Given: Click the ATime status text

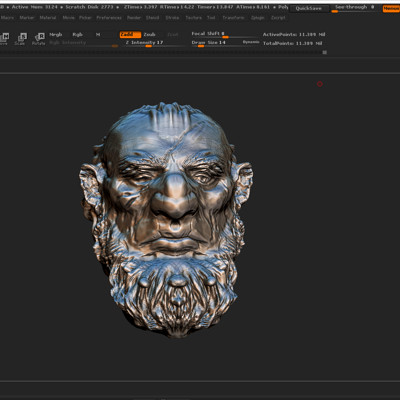Looking at the screenshot, I should pos(253,7).
